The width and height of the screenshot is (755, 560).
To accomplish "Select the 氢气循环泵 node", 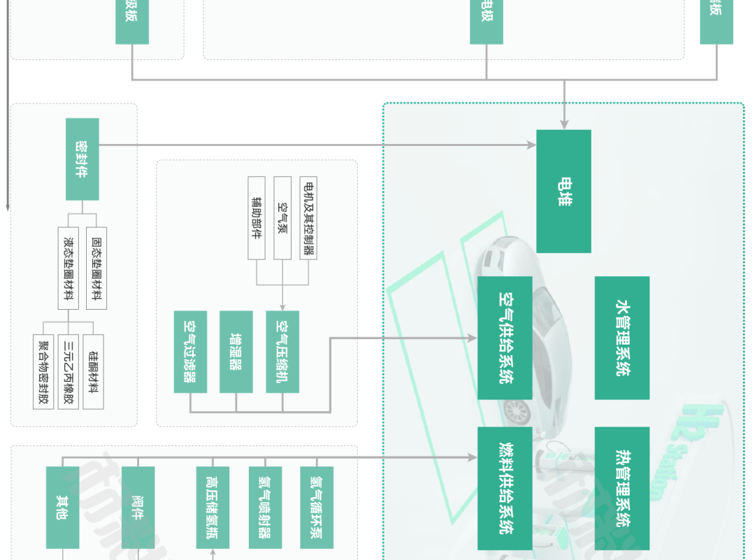I will pyautogui.click(x=317, y=508).
